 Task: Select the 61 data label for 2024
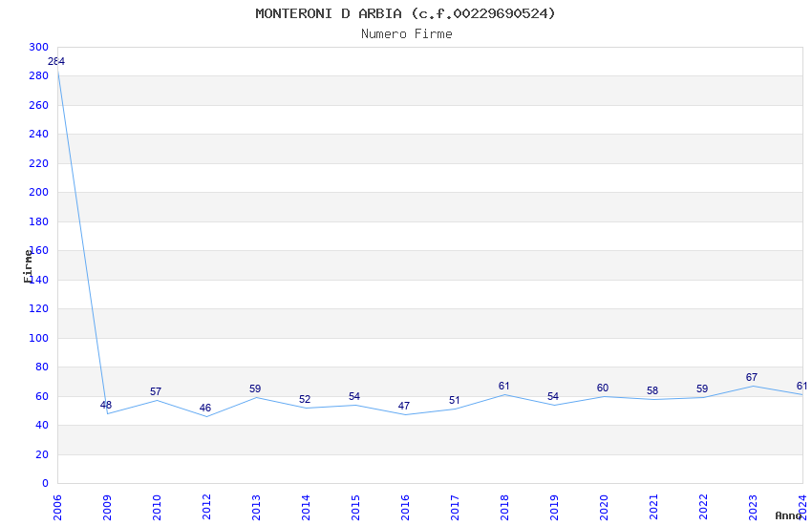pos(801,386)
